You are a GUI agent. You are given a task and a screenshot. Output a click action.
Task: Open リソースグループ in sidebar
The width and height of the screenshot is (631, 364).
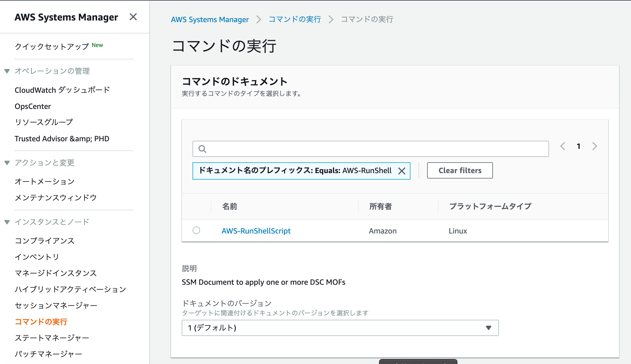tap(44, 122)
